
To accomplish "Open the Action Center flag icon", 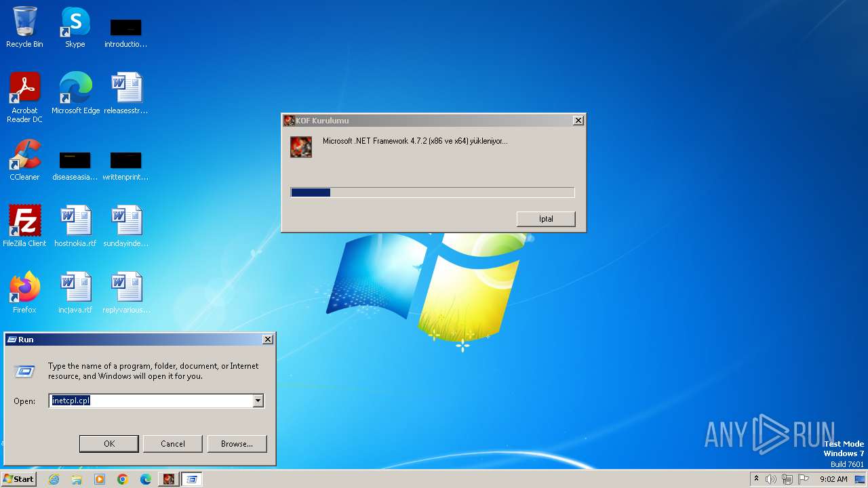I will [x=804, y=479].
